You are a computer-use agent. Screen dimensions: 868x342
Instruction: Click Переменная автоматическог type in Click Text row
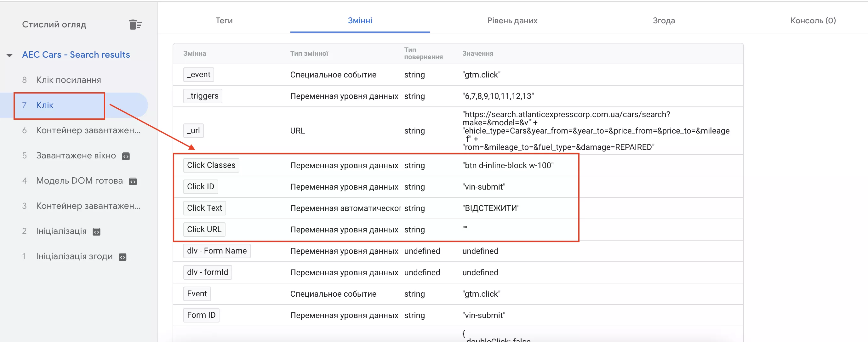point(346,208)
